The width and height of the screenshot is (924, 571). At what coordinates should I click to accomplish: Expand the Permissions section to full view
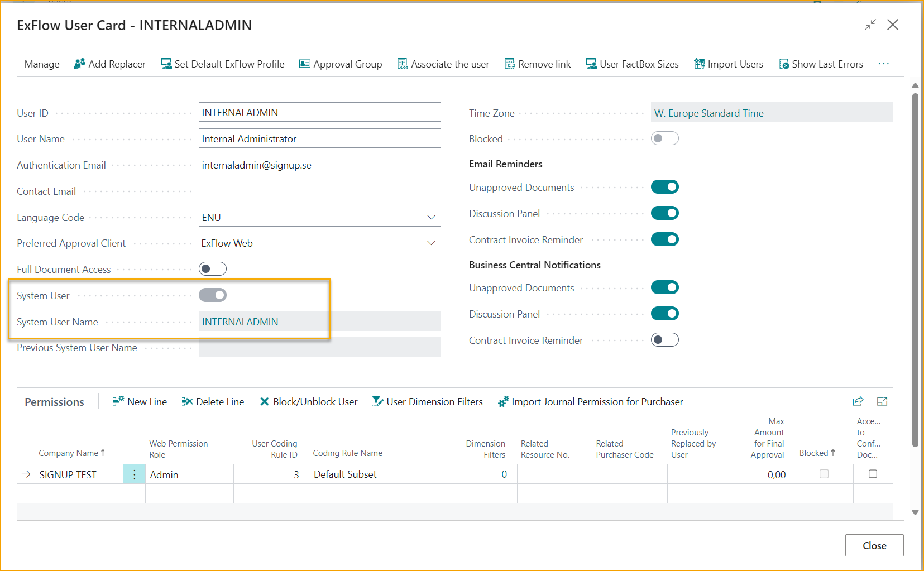[x=882, y=401]
